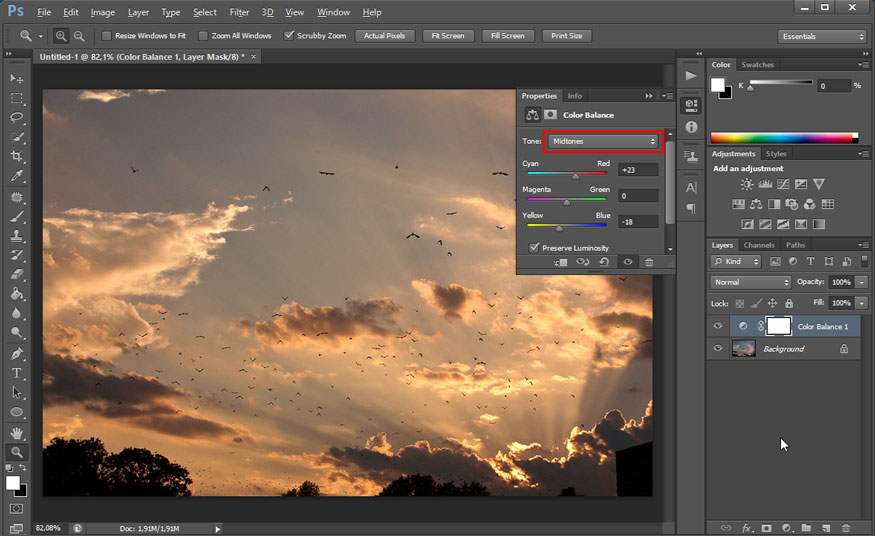Select the Hand tool
The image size is (875, 536).
[x=17, y=433]
